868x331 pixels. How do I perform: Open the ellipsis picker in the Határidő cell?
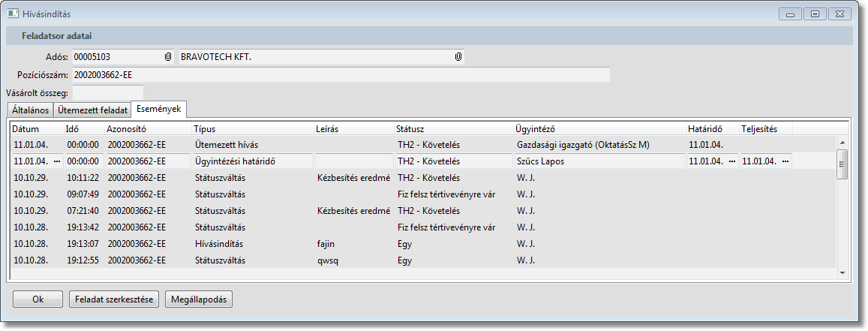point(731,161)
